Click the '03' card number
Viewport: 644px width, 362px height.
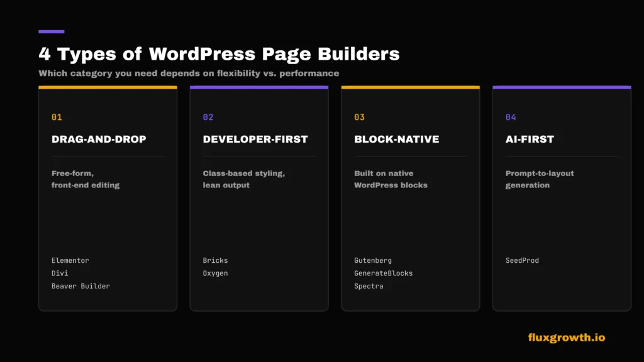click(x=359, y=118)
